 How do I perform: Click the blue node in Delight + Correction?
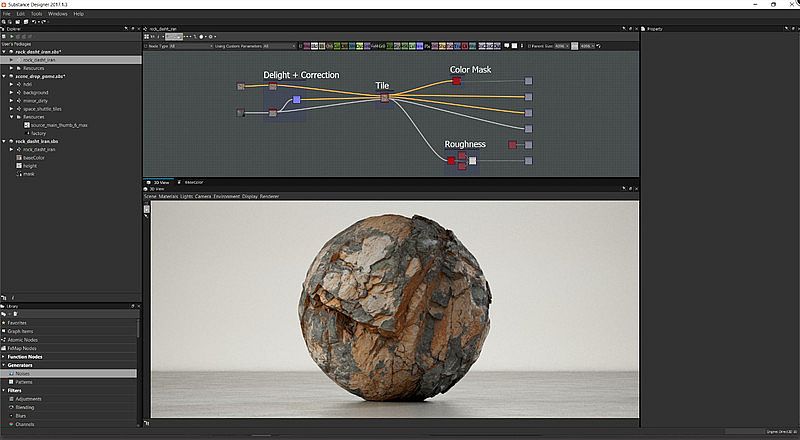[297, 100]
